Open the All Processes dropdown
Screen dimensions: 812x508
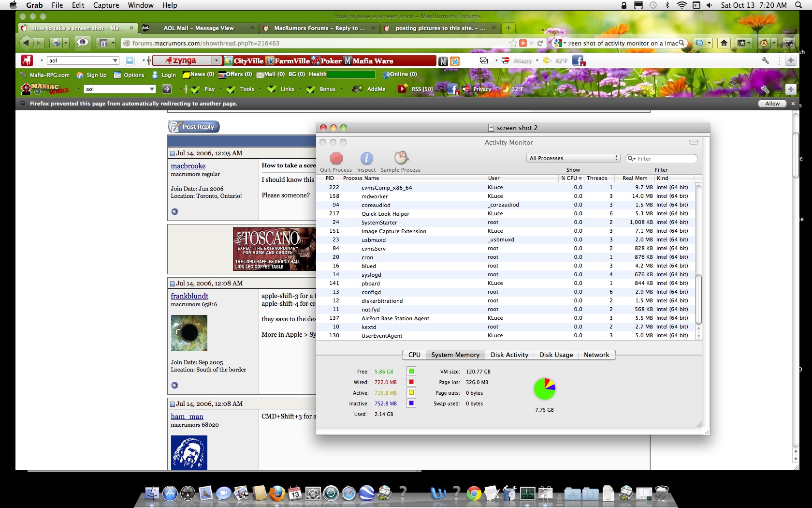click(x=573, y=158)
